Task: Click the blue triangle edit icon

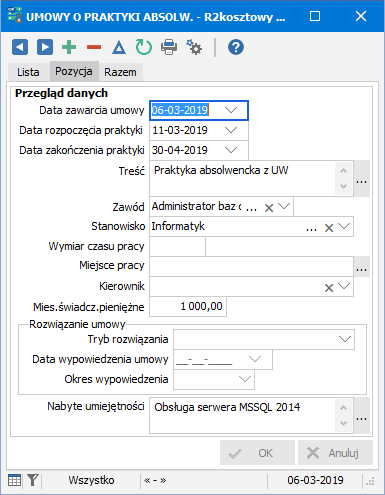Action: 119,47
